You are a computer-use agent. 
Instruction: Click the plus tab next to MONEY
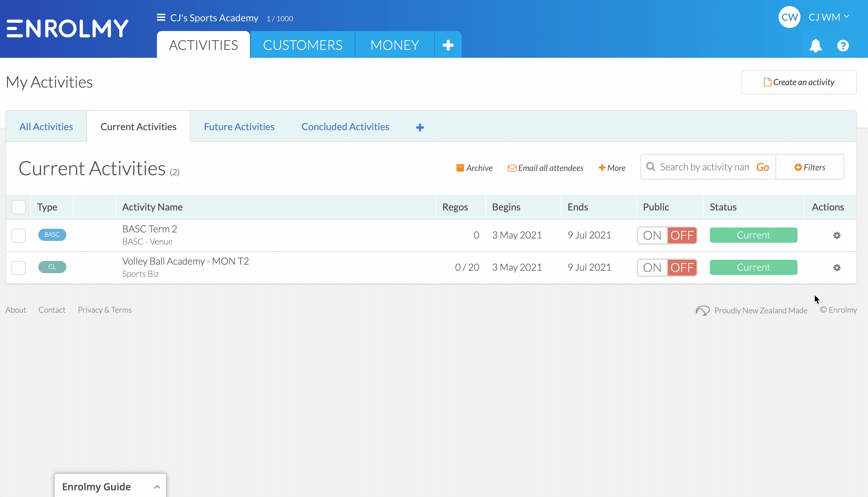[x=448, y=45]
